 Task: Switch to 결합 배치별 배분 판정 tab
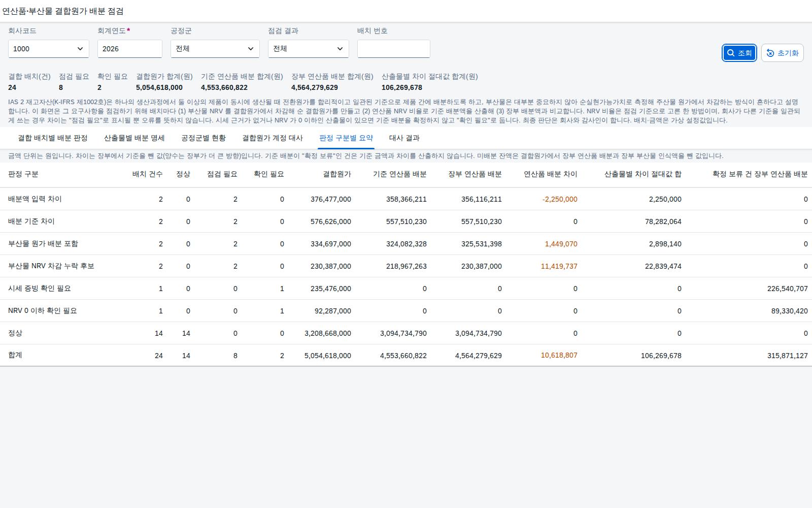[53, 138]
